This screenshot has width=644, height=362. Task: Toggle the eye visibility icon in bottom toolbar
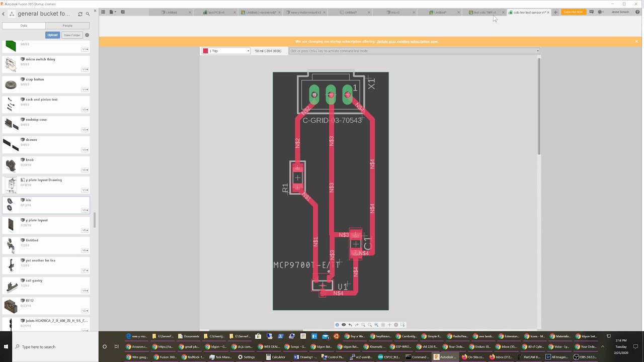coord(344,325)
